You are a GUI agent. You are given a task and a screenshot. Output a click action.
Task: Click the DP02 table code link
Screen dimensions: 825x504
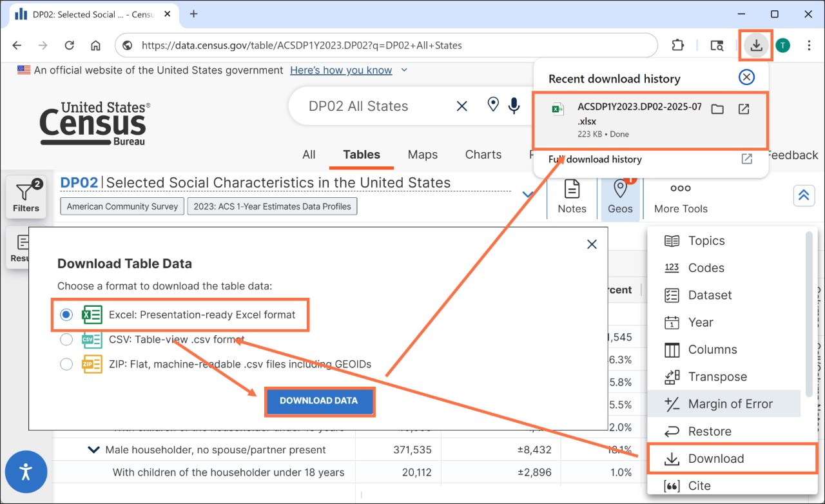(x=79, y=182)
